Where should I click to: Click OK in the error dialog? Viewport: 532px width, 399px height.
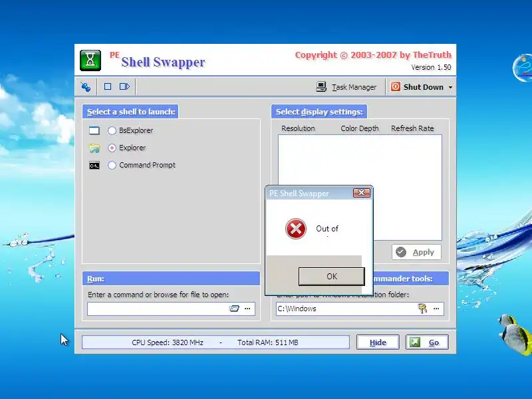(331, 277)
